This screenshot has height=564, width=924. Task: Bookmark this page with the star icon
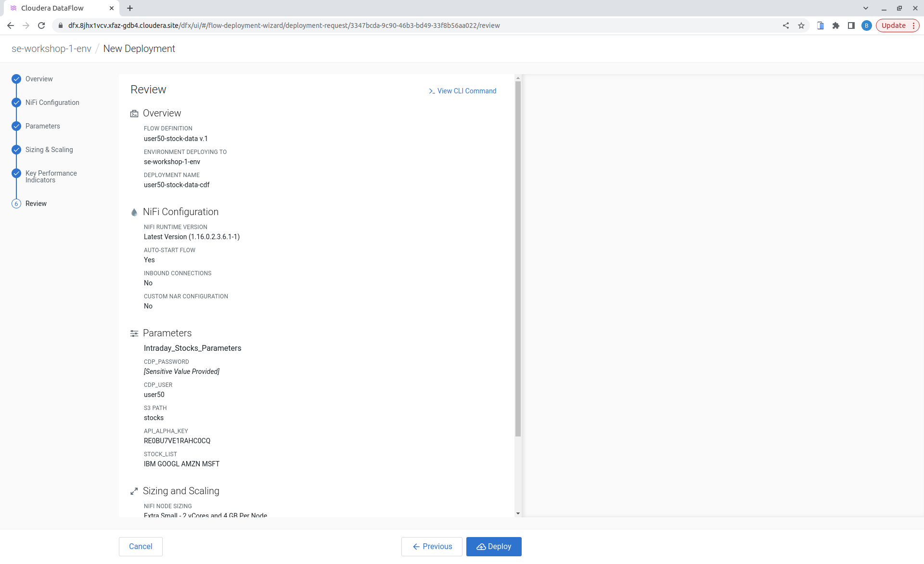tap(801, 26)
